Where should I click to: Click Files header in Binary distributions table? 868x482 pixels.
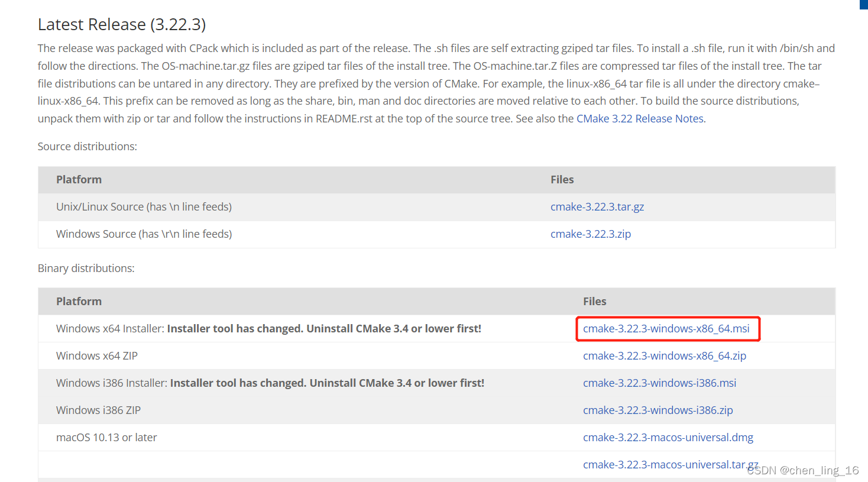coord(595,302)
